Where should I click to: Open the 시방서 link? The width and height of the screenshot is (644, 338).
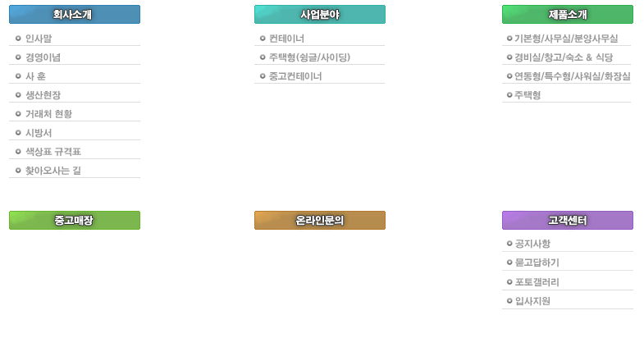pyautogui.click(x=39, y=133)
